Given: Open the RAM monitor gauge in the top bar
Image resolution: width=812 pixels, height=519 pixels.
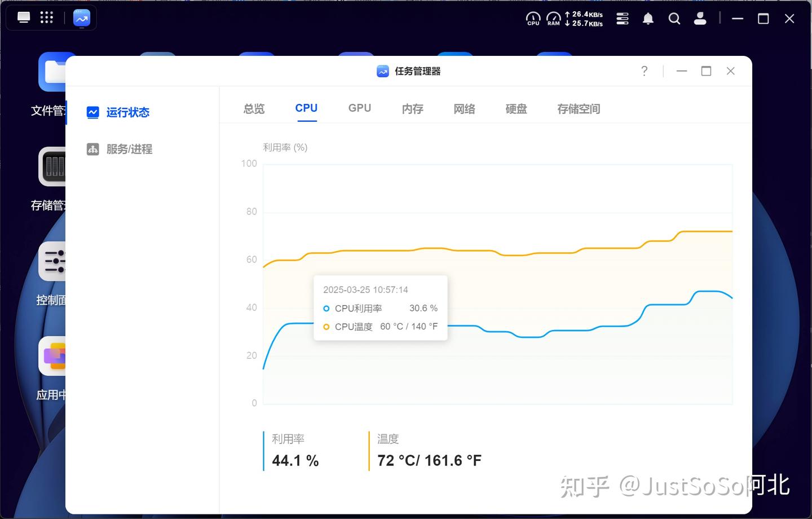Looking at the screenshot, I should click(553, 19).
